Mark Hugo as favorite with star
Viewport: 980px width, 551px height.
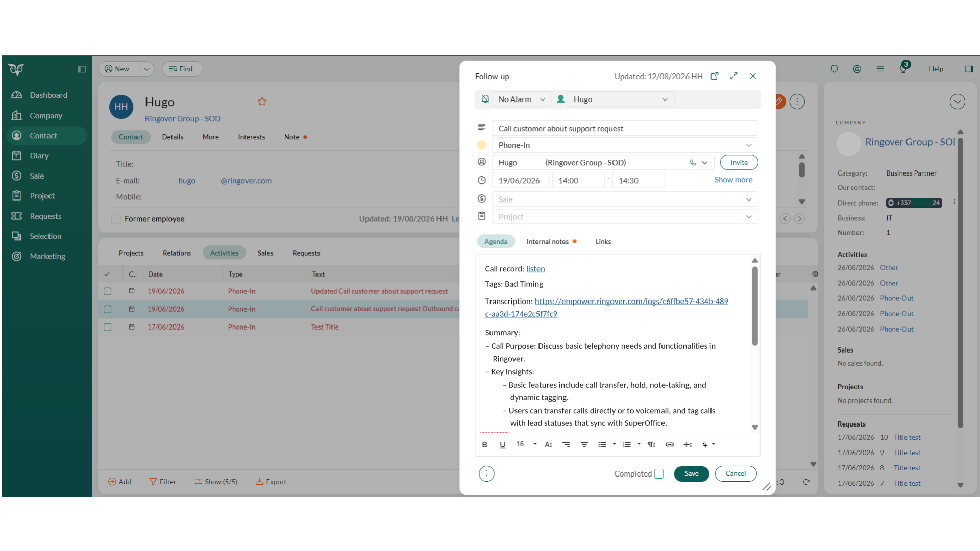point(262,102)
